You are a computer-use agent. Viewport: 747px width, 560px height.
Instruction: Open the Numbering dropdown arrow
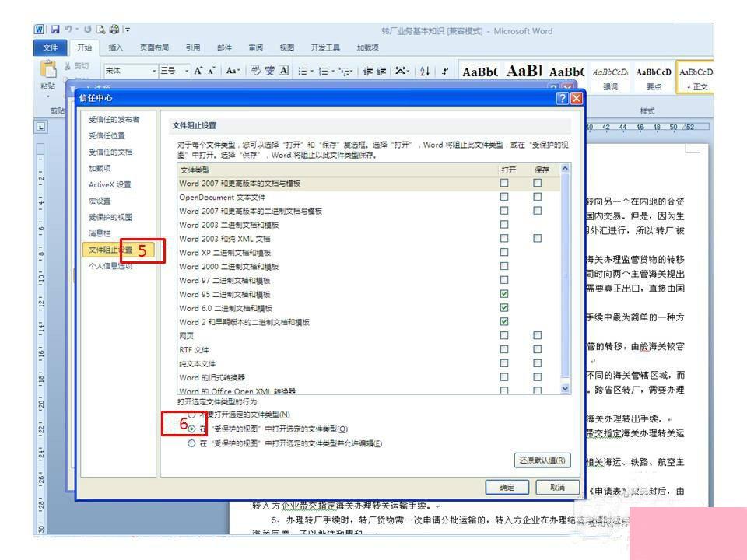click(x=332, y=72)
